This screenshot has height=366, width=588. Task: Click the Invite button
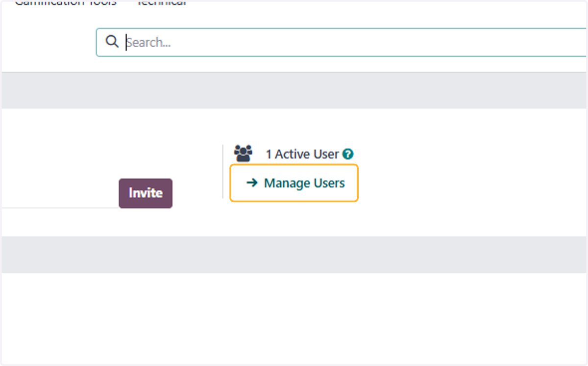point(146,193)
